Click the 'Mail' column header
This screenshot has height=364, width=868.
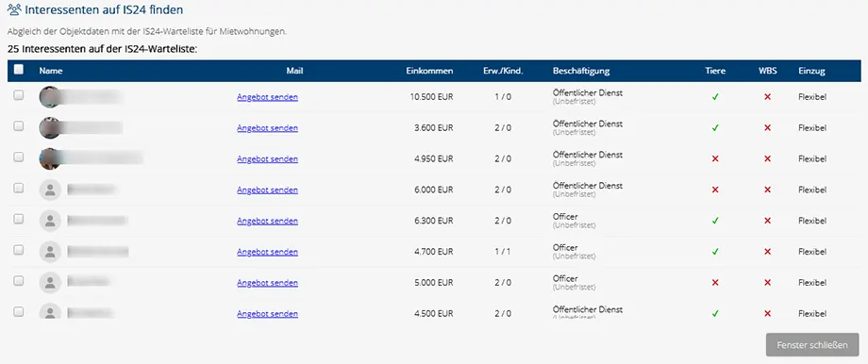click(x=294, y=71)
